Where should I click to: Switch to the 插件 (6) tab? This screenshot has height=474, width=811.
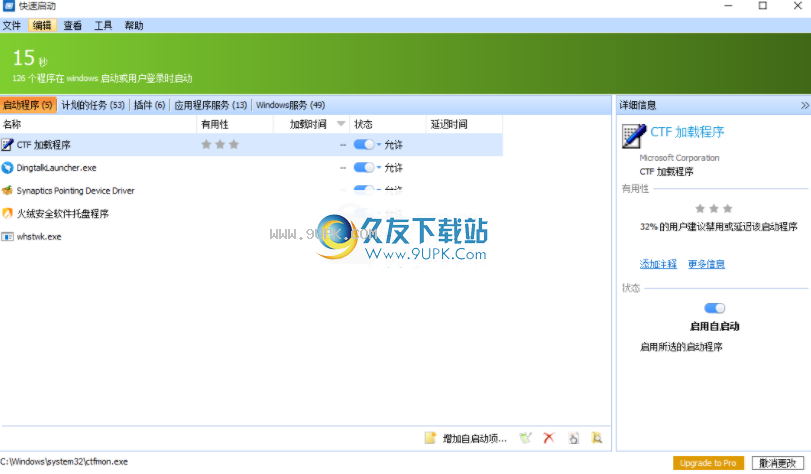pyautogui.click(x=149, y=105)
